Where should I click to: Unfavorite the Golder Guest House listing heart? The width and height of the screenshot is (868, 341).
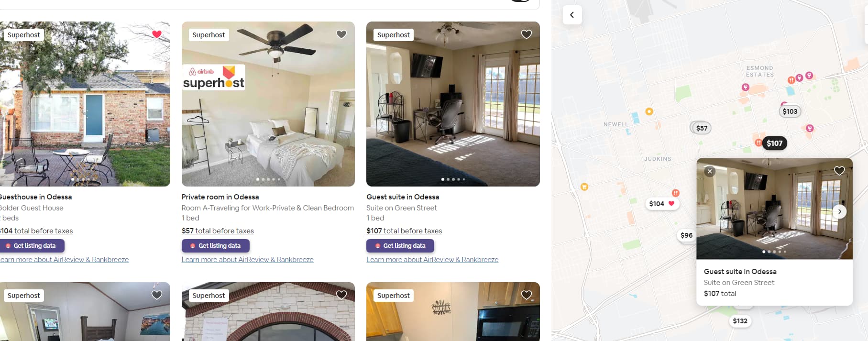tap(157, 34)
